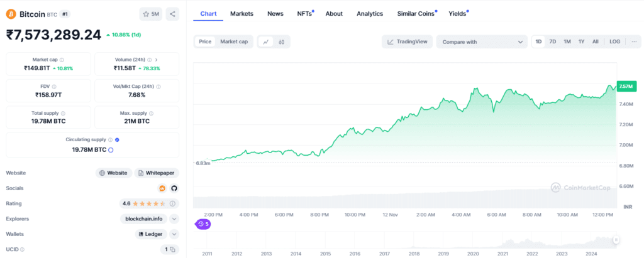Select the Market cap chart toggle
This screenshot has width=644, height=258.
click(234, 41)
